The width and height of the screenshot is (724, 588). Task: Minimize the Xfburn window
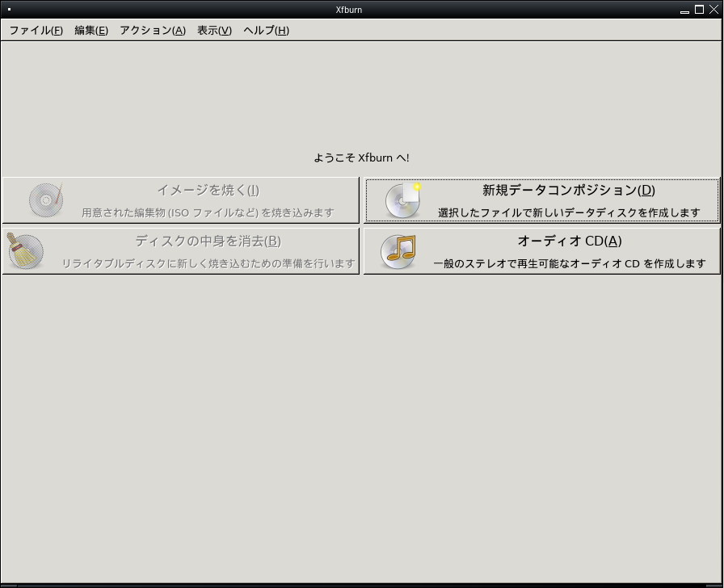tap(684, 10)
